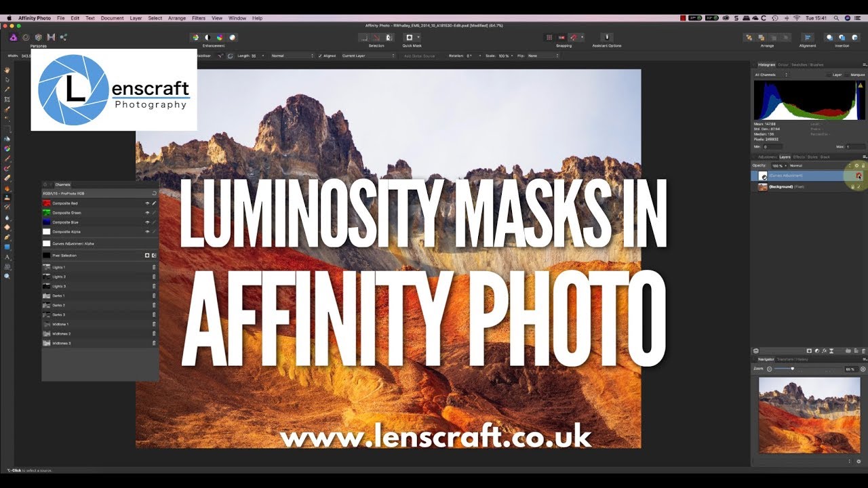Open the Filters menu

click(199, 18)
